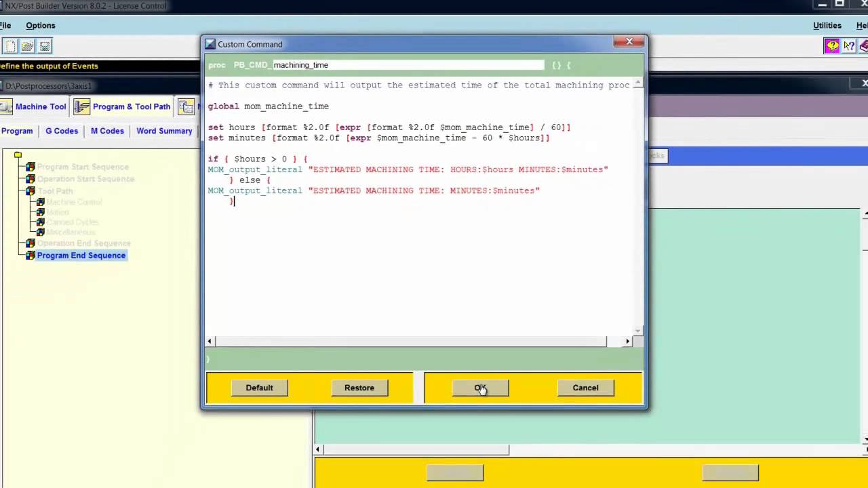
Task: Click the cube icon beside Program Start Sequence
Action: click(31, 167)
